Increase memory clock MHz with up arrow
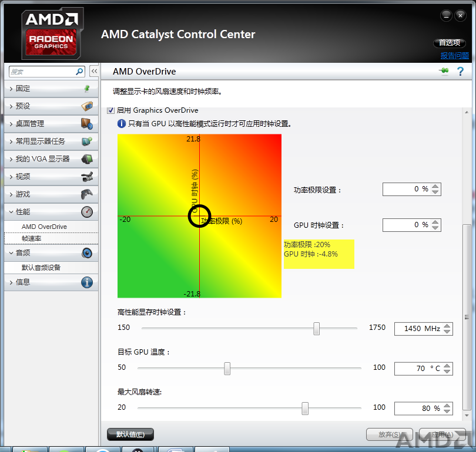Screen dimensions: 476x452 (x=447, y=326)
